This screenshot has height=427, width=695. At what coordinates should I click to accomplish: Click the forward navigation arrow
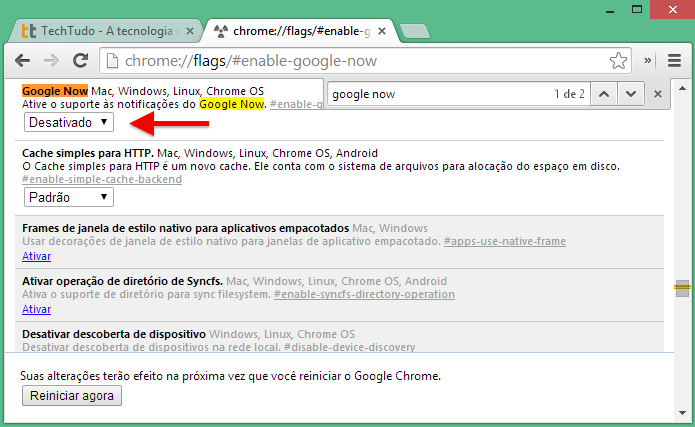pos(51,60)
